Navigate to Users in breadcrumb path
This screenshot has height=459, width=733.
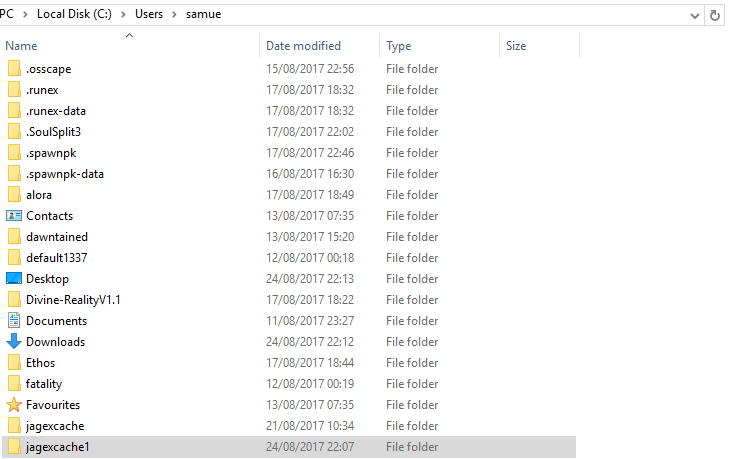point(149,14)
